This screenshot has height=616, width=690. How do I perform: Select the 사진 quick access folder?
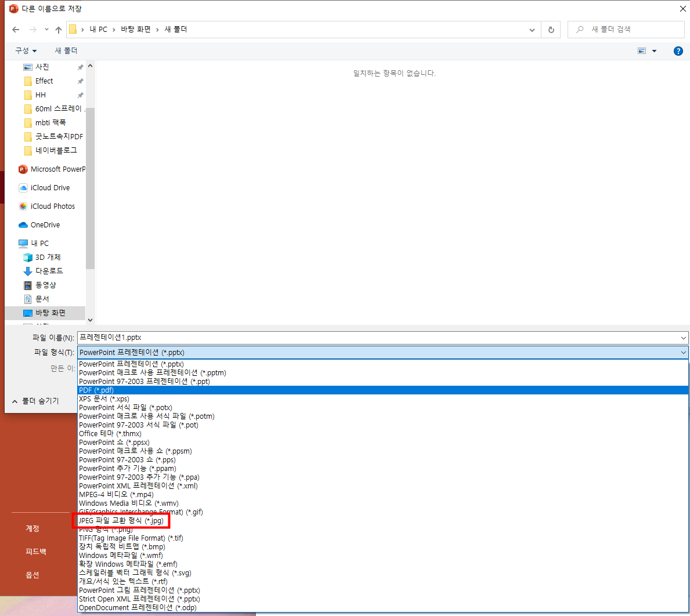pos(42,67)
